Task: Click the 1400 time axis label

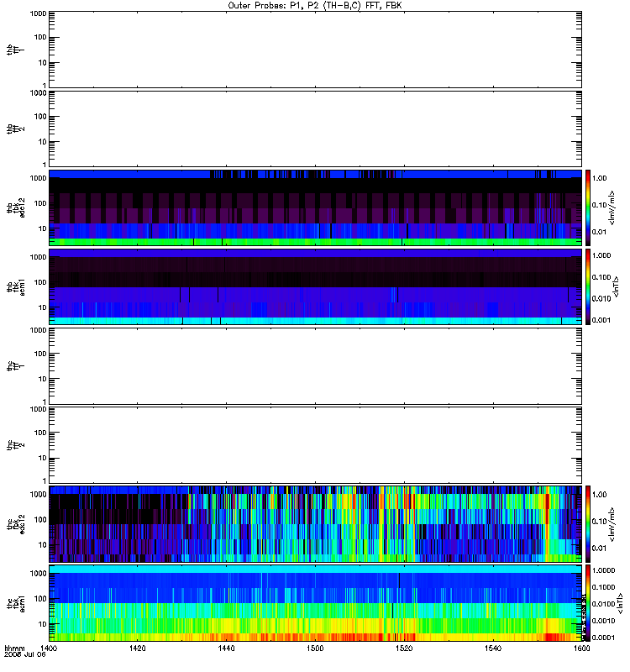Action: 49,648
